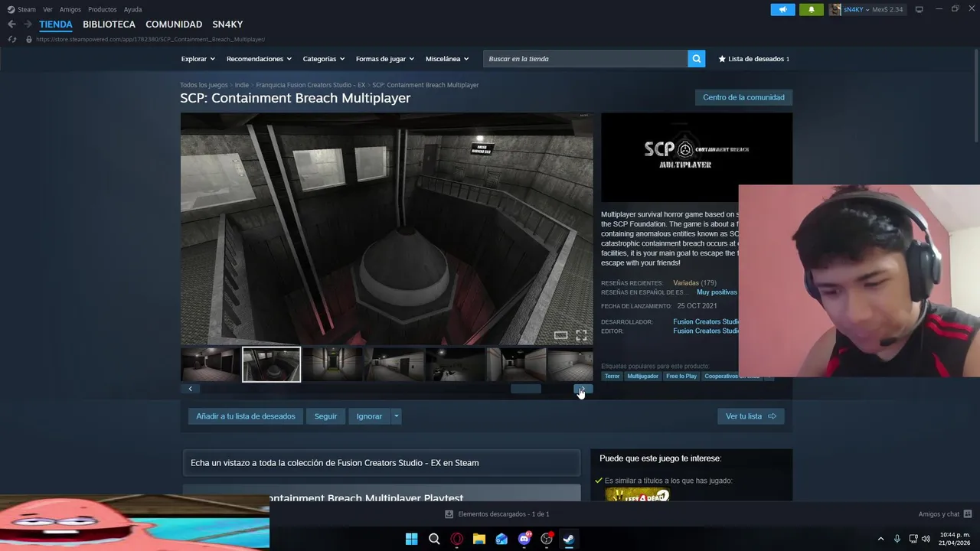The height and width of the screenshot is (551, 980).
Task: Reload the page with the refresh icon
Action: tap(11, 39)
